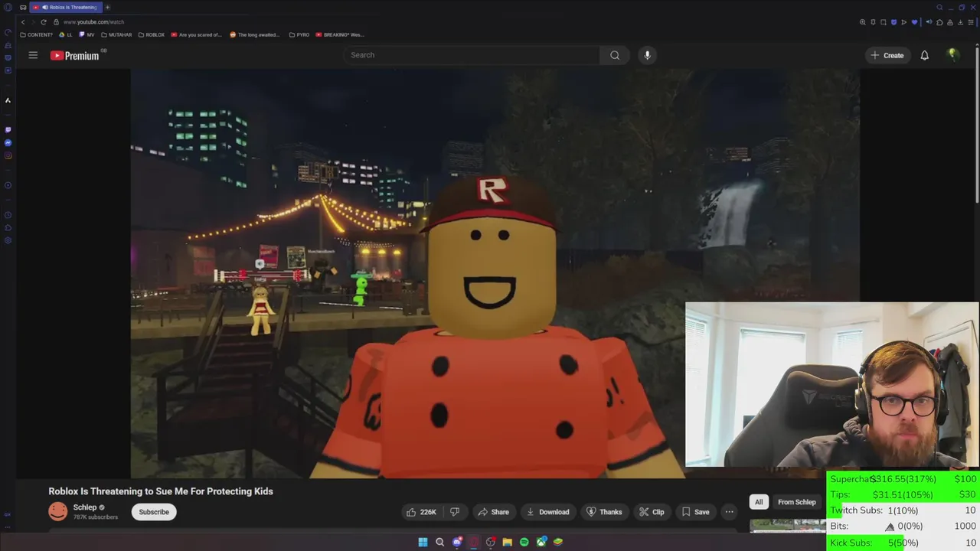The image size is (980, 551).
Task: Reload the current page
Action: [44, 22]
